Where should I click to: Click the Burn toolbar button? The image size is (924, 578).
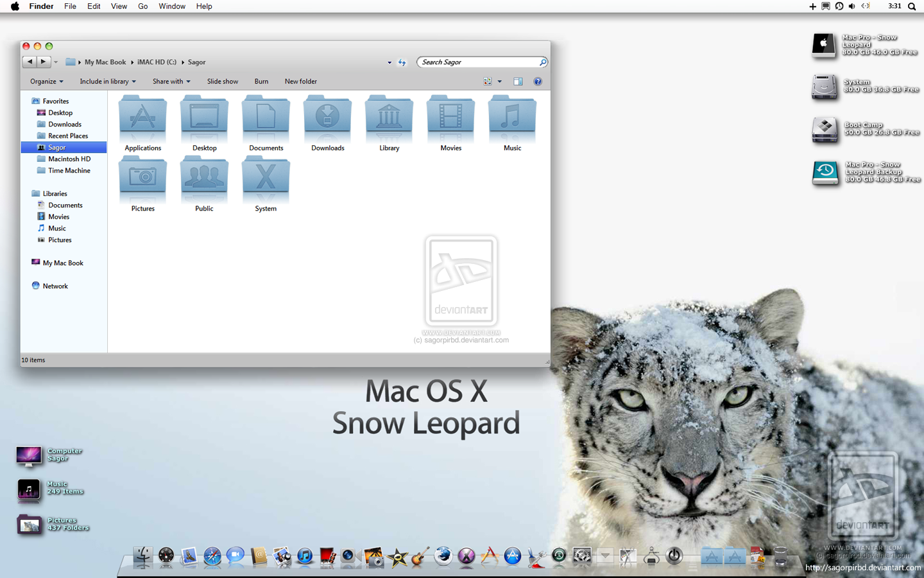pos(261,82)
